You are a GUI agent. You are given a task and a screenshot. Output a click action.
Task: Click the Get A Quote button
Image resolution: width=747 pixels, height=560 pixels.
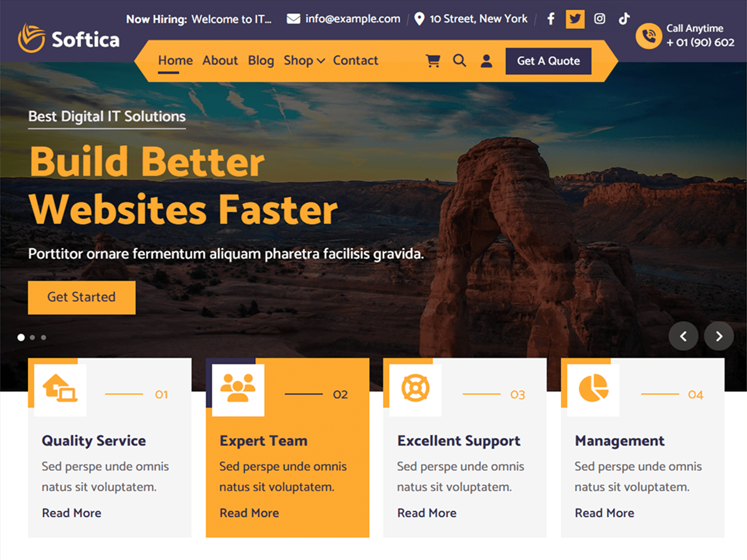pyautogui.click(x=548, y=61)
